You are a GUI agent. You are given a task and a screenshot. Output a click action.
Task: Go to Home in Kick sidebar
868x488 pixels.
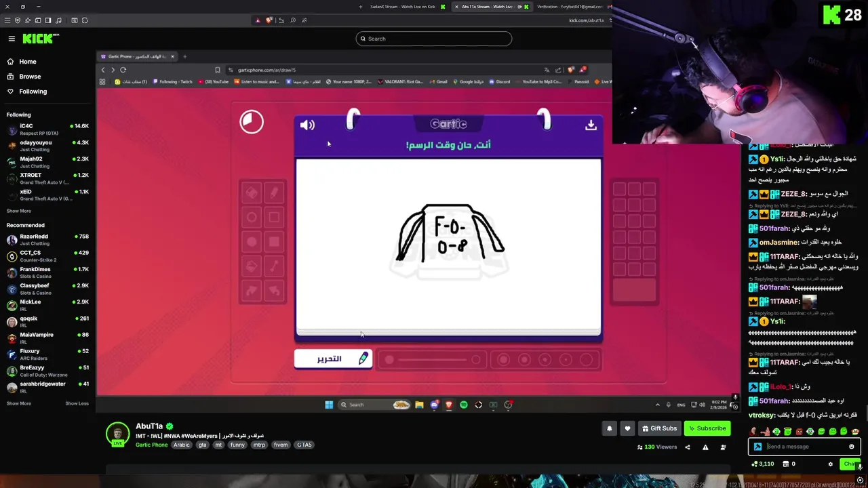click(28, 62)
